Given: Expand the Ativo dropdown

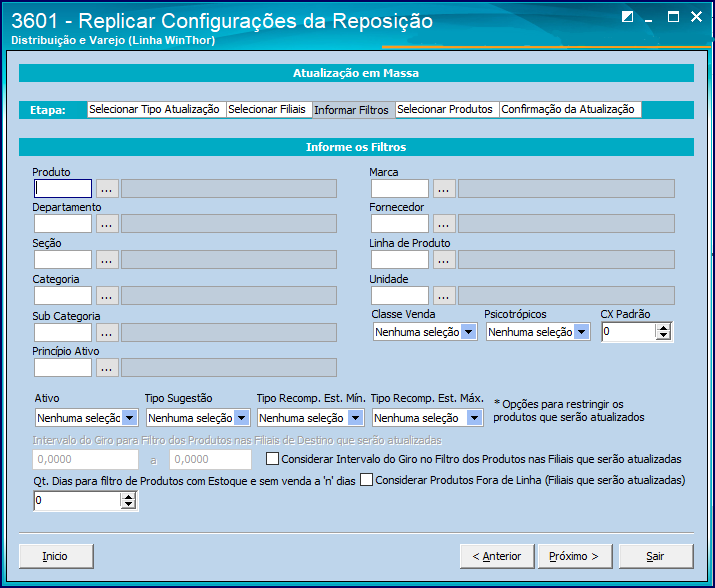Looking at the screenshot, I should [130, 418].
